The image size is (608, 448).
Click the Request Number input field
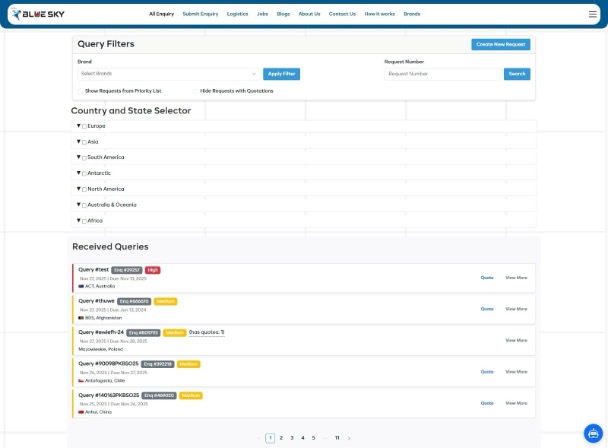click(443, 74)
